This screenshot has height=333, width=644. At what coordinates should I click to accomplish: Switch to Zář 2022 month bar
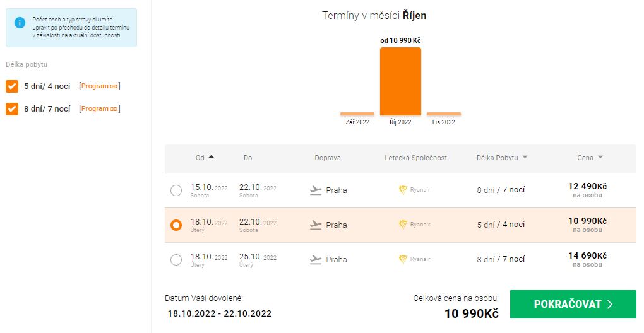[357, 114]
